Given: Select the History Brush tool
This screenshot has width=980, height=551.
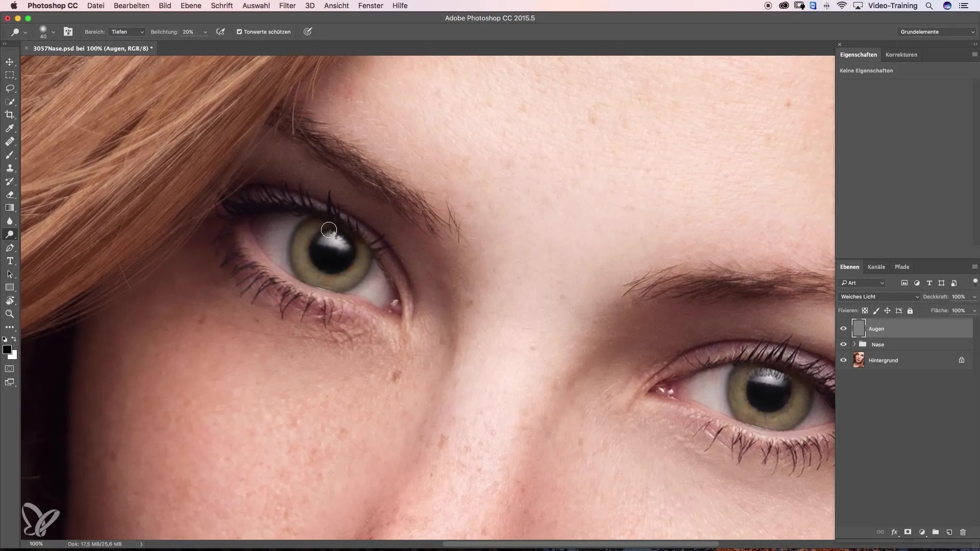Looking at the screenshot, I should pyautogui.click(x=10, y=181).
